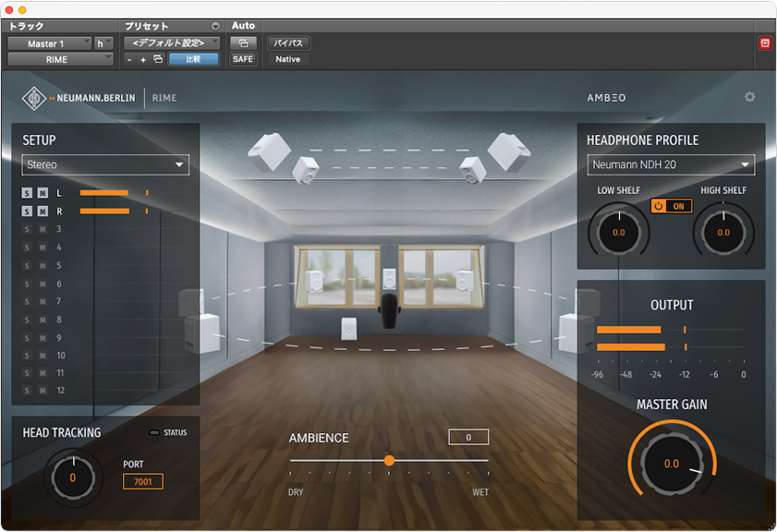This screenshot has height=532, width=777.
Task: Click the minus previous preset button
Action: (x=130, y=59)
